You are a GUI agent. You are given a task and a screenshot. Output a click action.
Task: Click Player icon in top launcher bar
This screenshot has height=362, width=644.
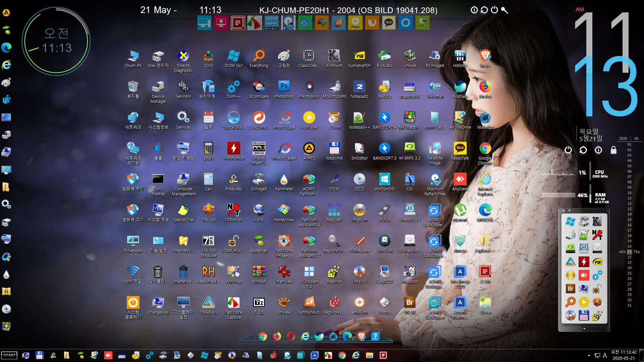(355, 23)
